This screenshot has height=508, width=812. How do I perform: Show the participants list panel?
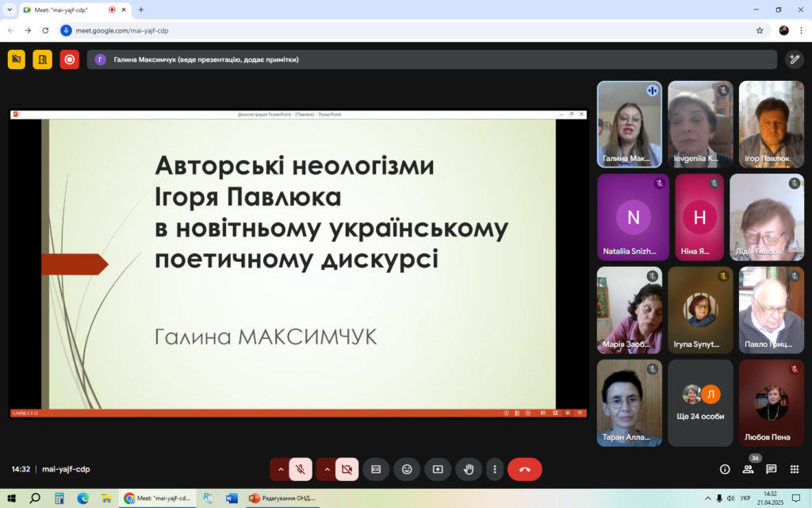pyautogui.click(x=748, y=469)
